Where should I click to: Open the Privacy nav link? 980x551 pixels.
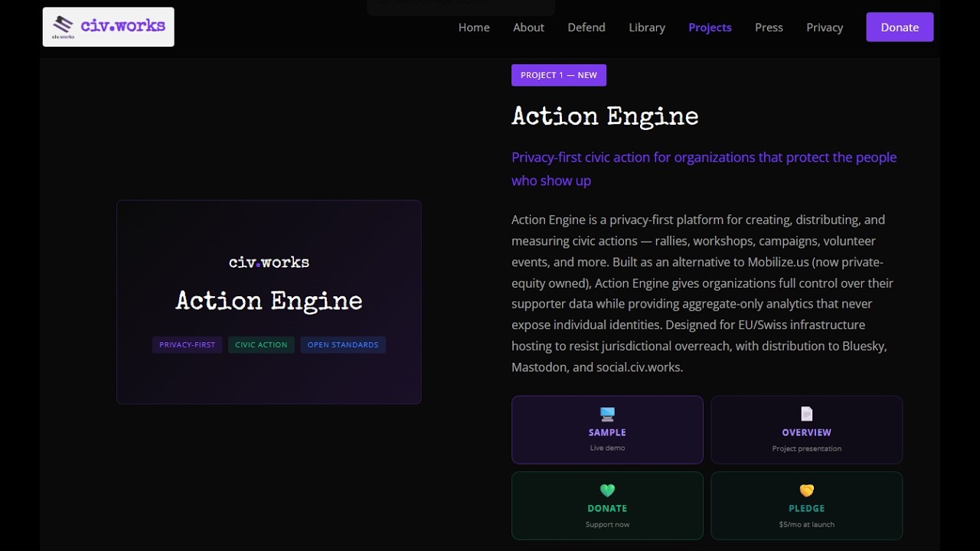pos(825,27)
